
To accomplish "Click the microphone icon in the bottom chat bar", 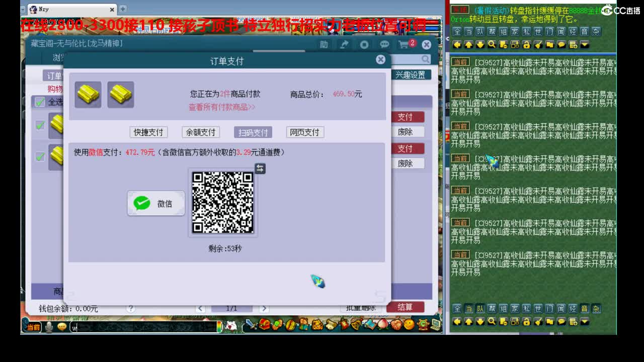I will 49,327.
